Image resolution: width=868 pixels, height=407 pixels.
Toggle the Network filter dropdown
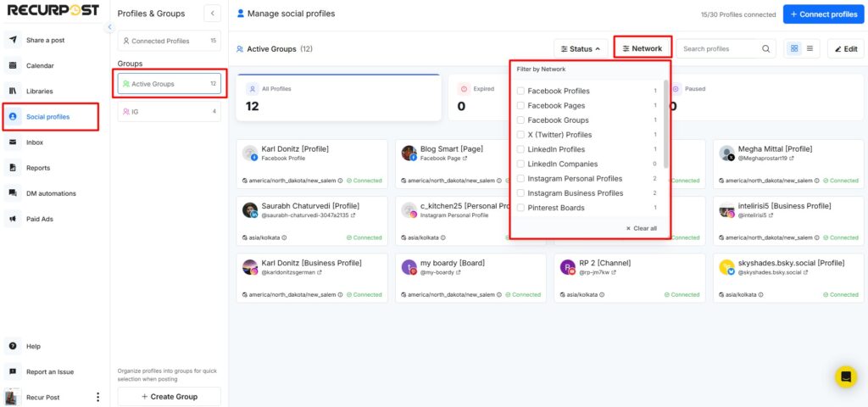coord(643,48)
